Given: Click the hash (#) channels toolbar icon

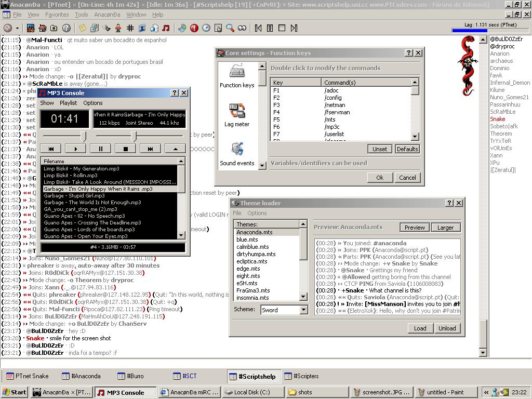Looking at the screenshot, I should tap(130, 28).
